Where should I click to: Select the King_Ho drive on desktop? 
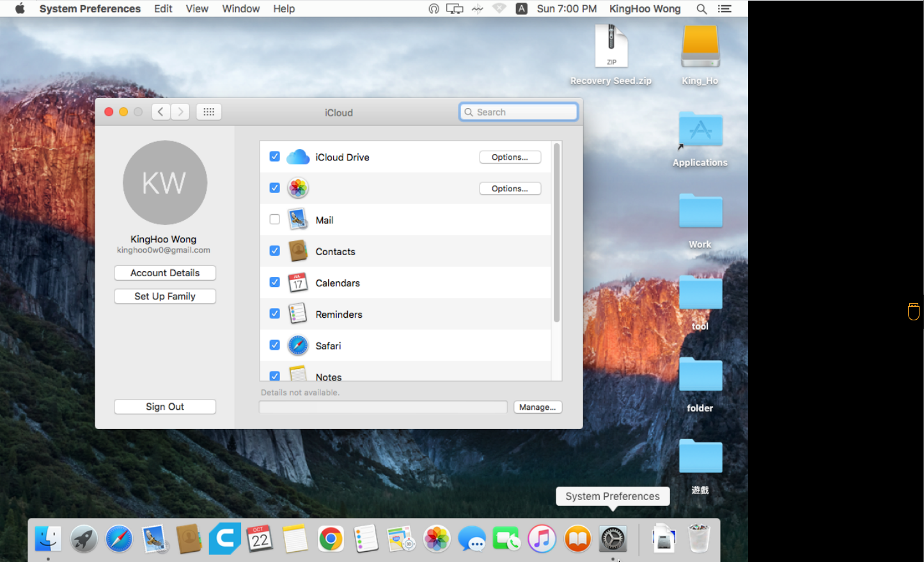[x=700, y=55]
